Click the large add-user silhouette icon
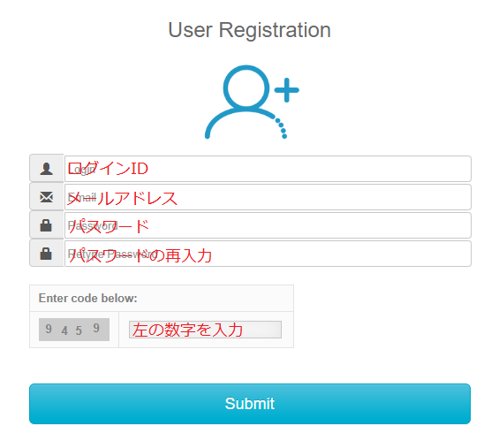 coord(252,102)
